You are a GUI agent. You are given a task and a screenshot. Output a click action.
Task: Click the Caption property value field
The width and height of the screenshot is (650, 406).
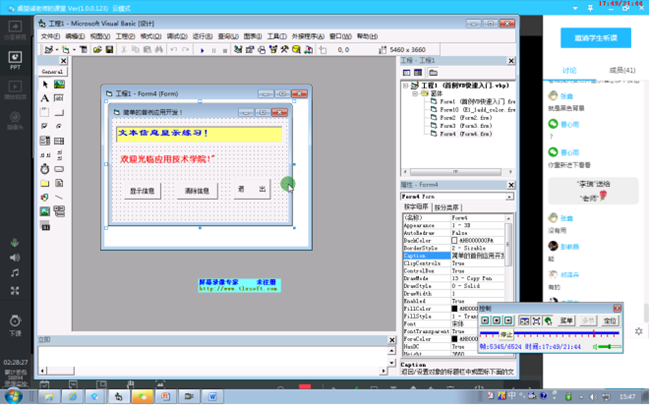pos(477,256)
